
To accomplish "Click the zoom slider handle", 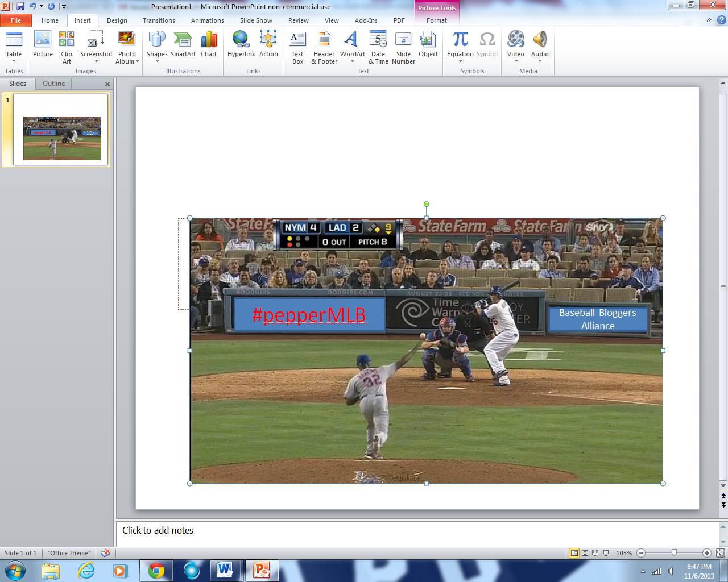I will pyautogui.click(x=674, y=553).
